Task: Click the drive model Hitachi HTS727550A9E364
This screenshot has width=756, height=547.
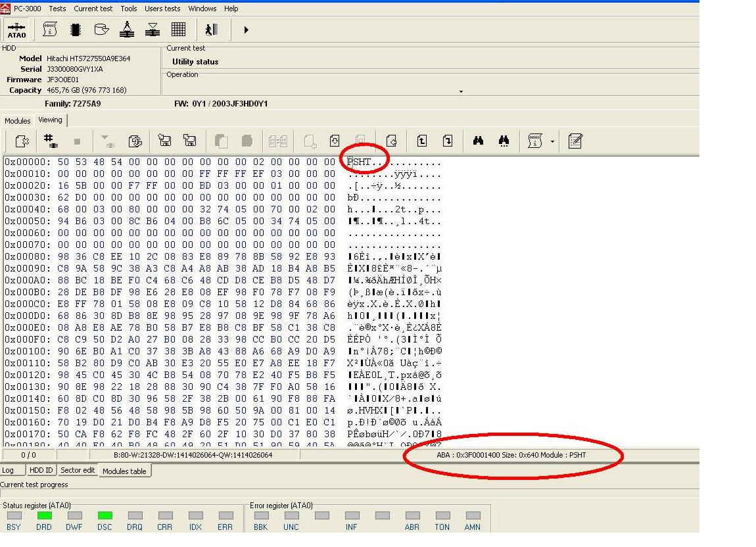Action: click(88, 59)
